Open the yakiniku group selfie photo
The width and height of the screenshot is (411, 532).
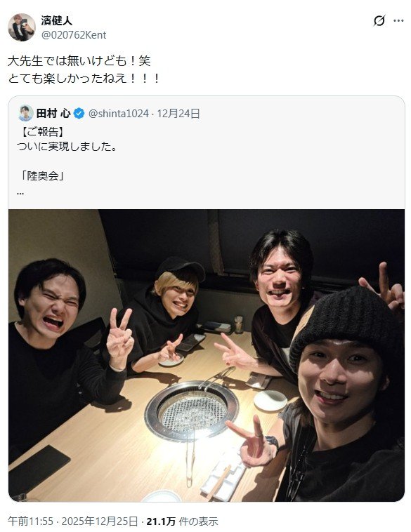(x=207, y=355)
